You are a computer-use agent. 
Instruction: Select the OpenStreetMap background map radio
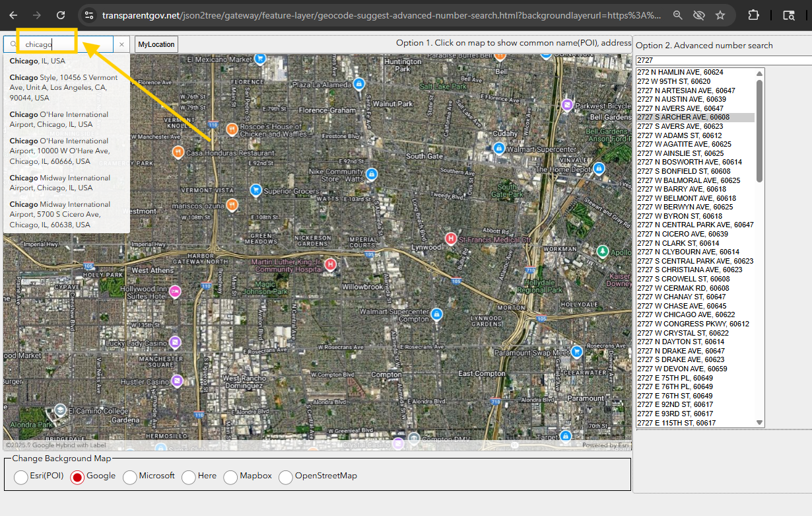(286, 477)
